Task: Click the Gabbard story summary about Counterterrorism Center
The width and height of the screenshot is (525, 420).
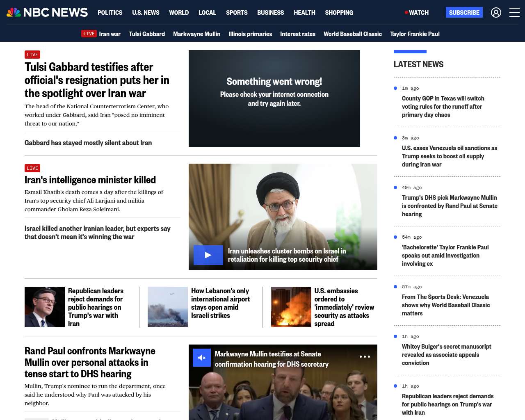Action: tap(97, 115)
